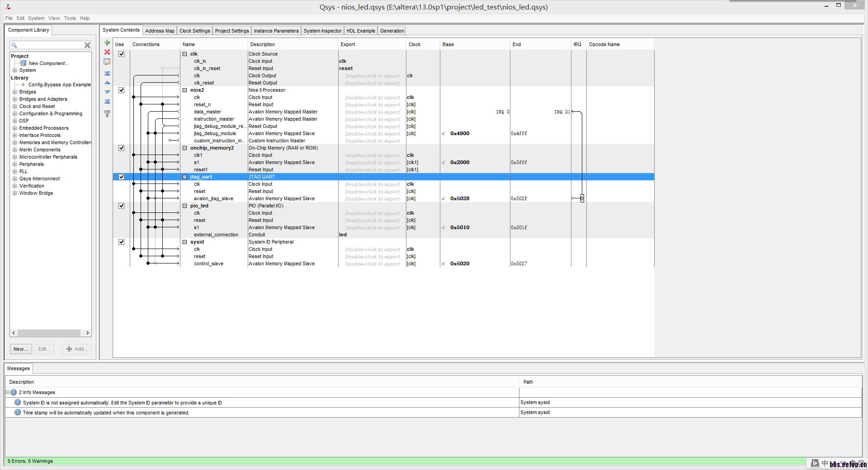Clear the component library search box
Viewport: 868px width, 470px height.
click(87, 45)
